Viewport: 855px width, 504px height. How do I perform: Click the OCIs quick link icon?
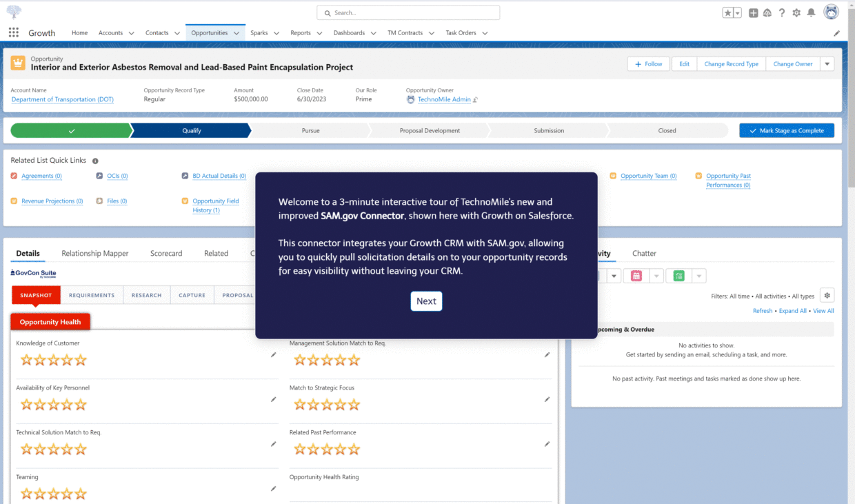(100, 176)
